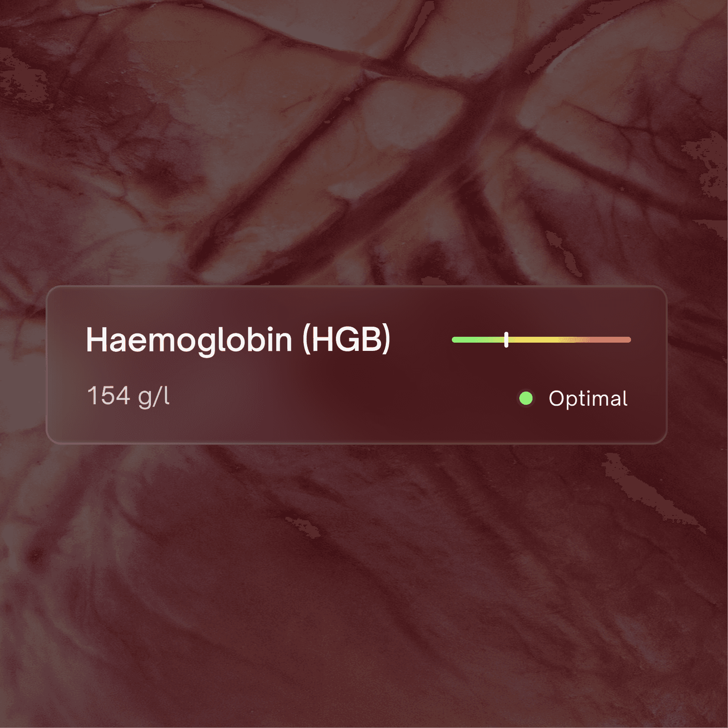The height and width of the screenshot is (728, 728).
Task: Select the Haemoglobin (HGB) title
Action: [238, 340]
